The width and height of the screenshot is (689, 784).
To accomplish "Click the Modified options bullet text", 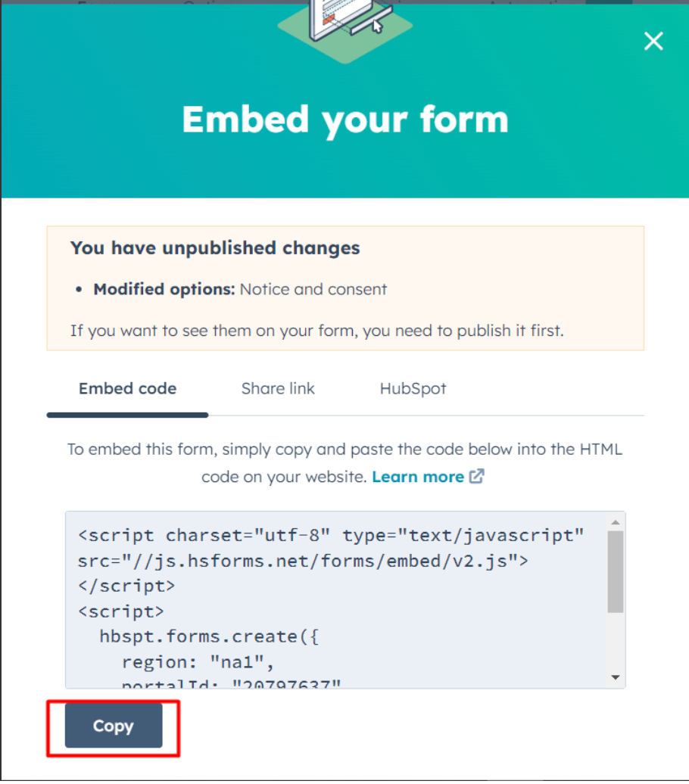I will tap(240, 289).
